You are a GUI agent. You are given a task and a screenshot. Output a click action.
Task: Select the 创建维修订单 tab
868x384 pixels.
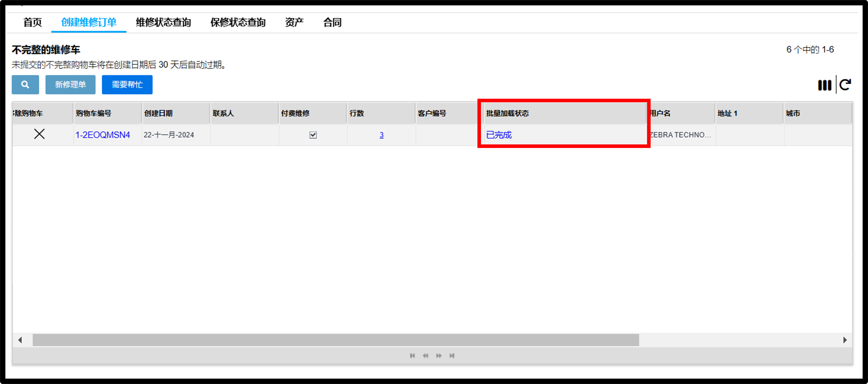coord(89,23)
